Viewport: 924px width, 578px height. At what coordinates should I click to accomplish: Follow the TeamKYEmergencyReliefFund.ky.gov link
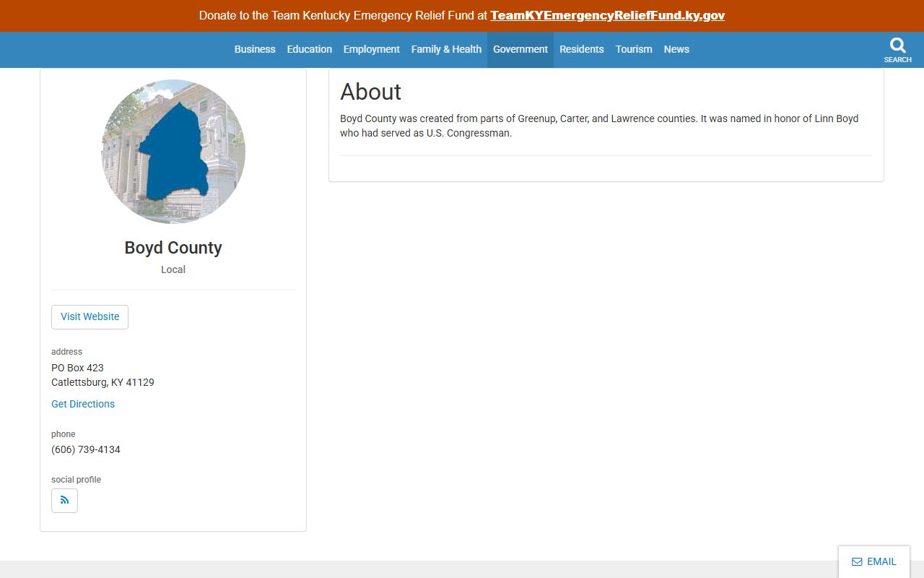(x=608, y=15)
